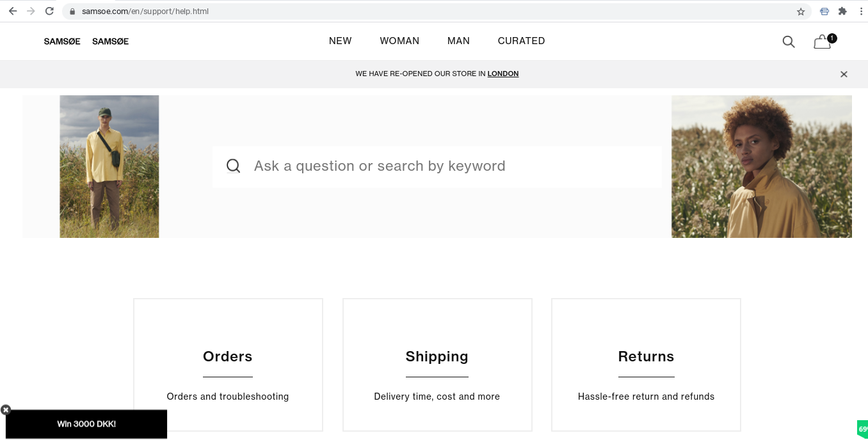Open the Orders help card

point(228,365)
